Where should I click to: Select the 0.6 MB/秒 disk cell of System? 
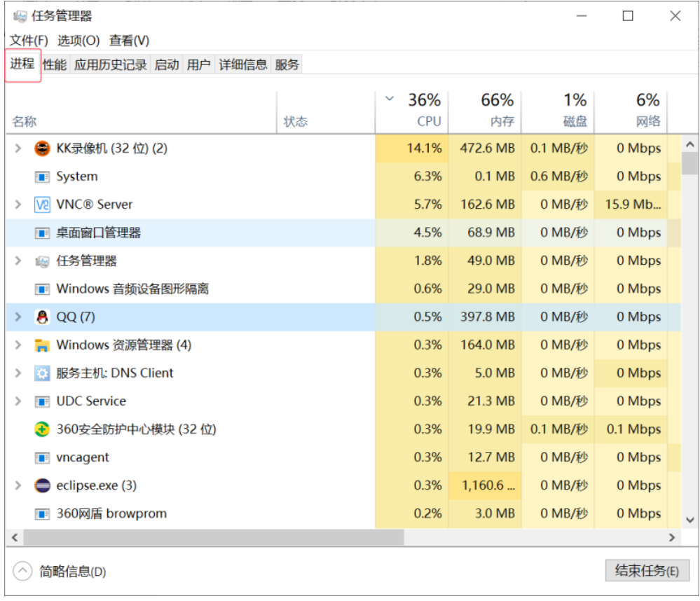coord(558,177)
